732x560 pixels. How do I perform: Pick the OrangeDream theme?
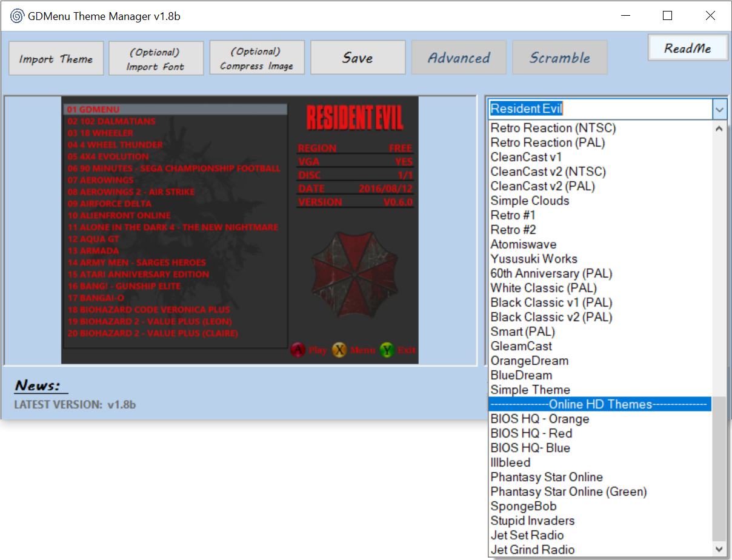point(600,361)
